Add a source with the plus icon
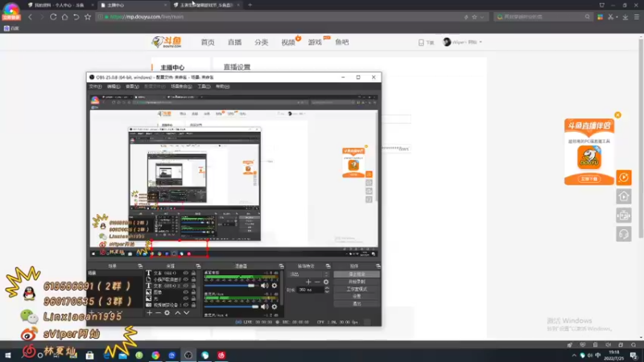The width and height of the screenshot is (644, 362). [150, 313]
